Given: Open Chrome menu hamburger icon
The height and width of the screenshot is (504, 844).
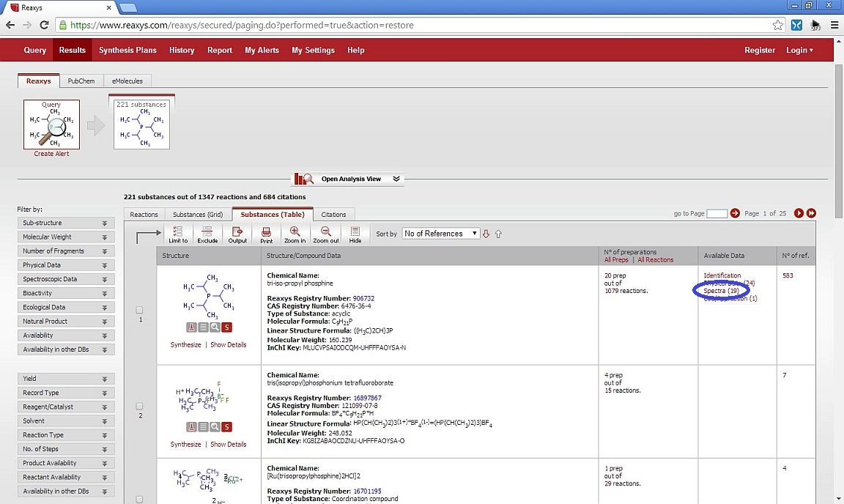Looking at the screenshot, I should [x=834, y=25].
